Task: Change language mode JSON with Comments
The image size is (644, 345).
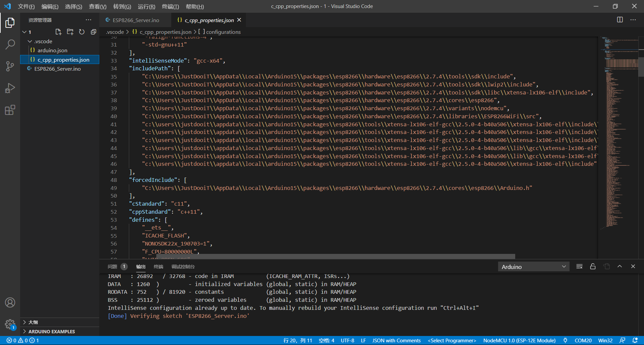Action: coord(396,340)
